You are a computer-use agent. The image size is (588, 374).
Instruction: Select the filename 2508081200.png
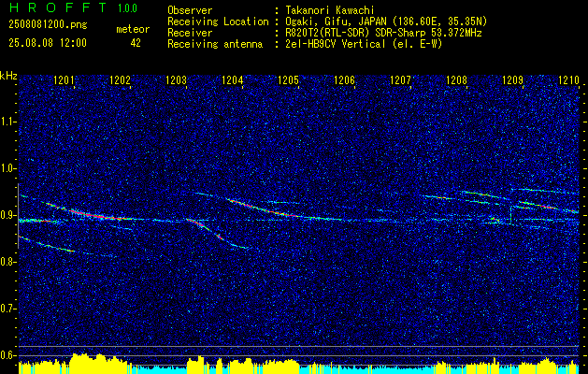[x=48, y=24]
